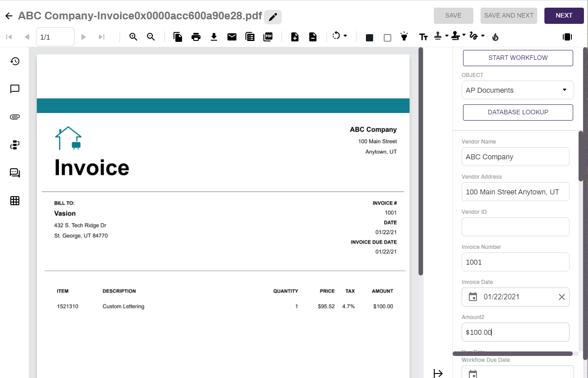Email the document
Viewport: 588px width, 378px height.
(232, 37)
